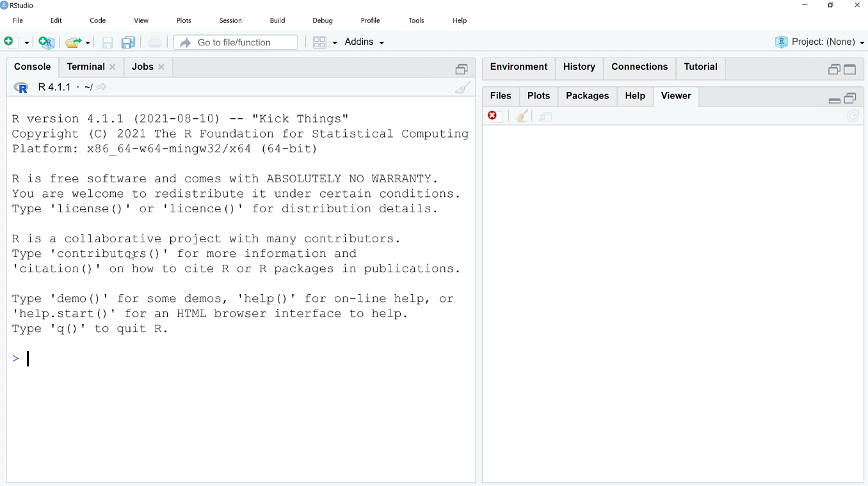Clear the console with the broom icon

point(463,88)
